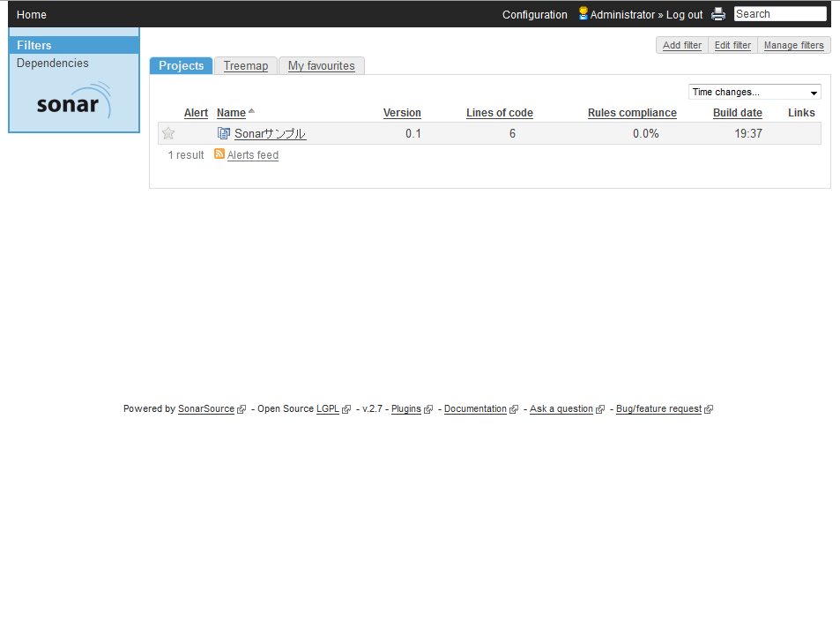The image size is (840, 636).
Task: Click the printer icon in header
Action: [717, 14]
